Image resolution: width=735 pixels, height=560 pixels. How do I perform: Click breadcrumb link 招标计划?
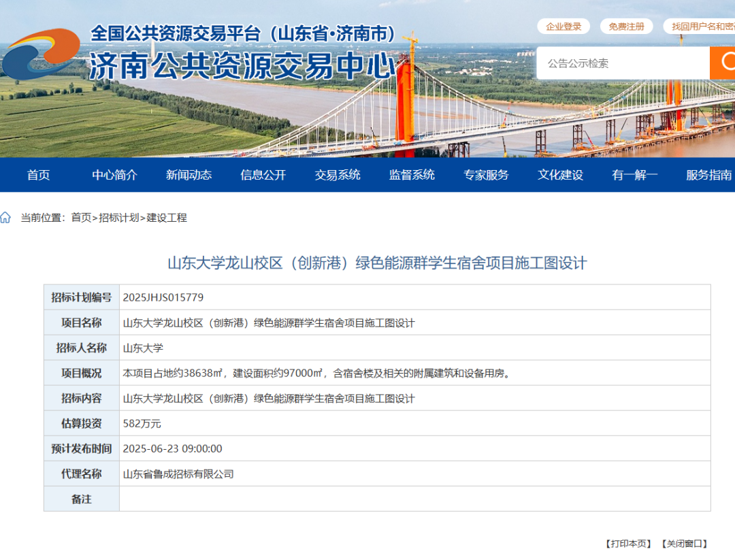(119, 218)
